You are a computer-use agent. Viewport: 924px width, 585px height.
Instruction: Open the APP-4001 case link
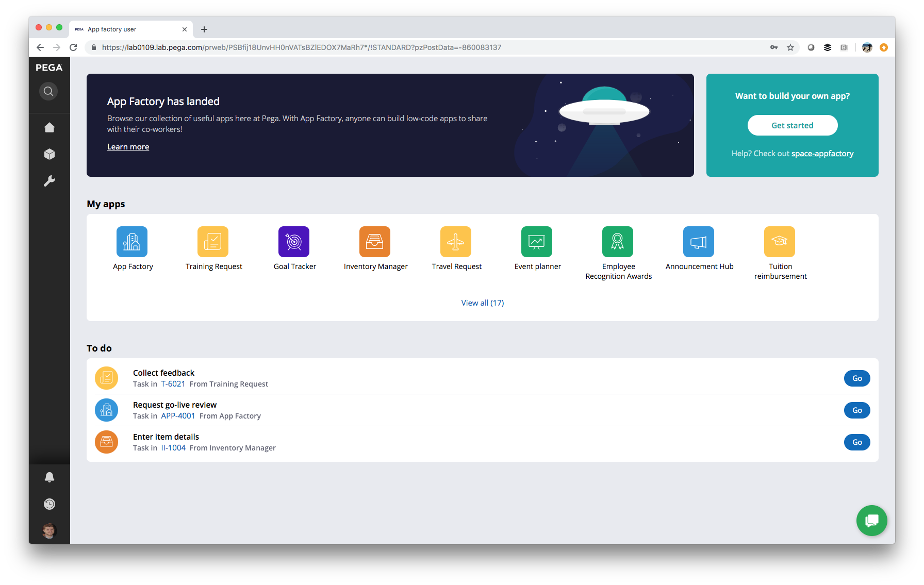(178, 416)
